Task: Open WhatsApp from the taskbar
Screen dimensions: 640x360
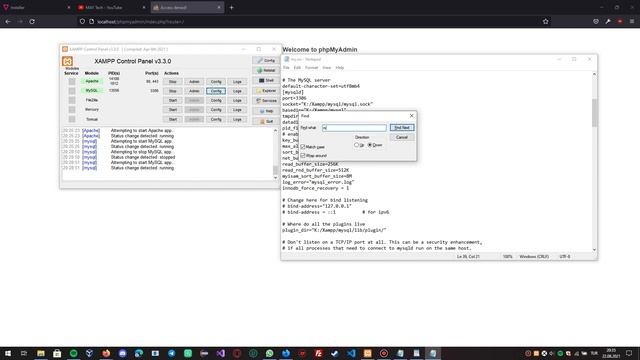Action: [x=269, y=353]
